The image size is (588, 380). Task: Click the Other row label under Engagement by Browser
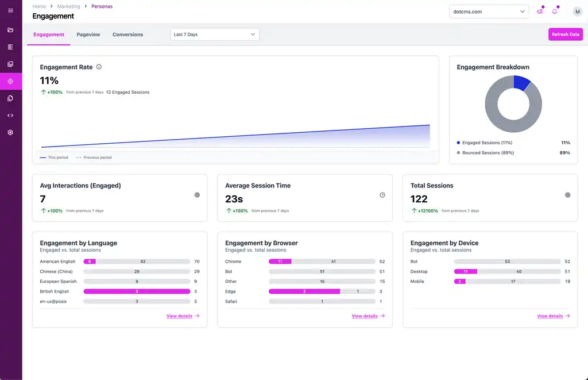pyautogui.click(x=231, y=281)
